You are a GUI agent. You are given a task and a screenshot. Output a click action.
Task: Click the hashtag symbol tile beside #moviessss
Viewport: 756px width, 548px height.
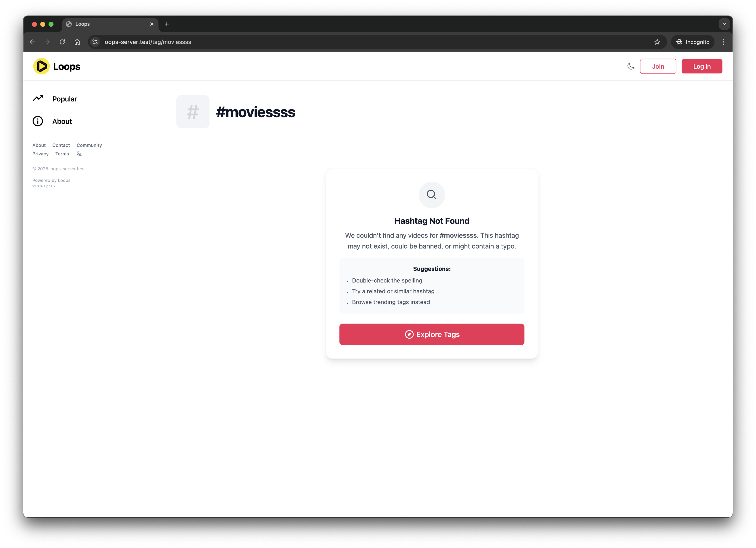[193, 112]
